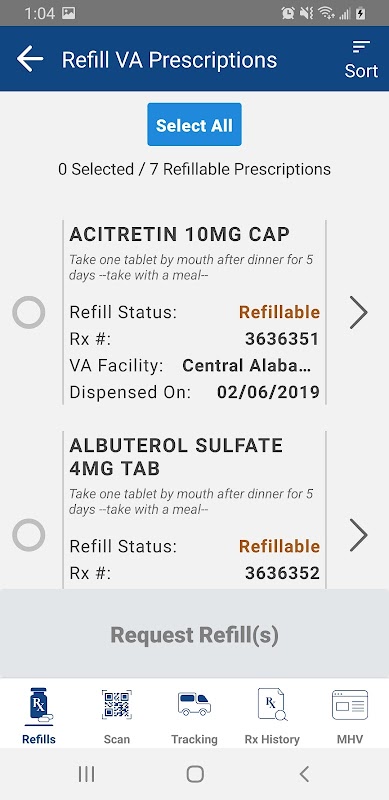
Task: Open the Sort options icon
Action: tap(361, 47)
